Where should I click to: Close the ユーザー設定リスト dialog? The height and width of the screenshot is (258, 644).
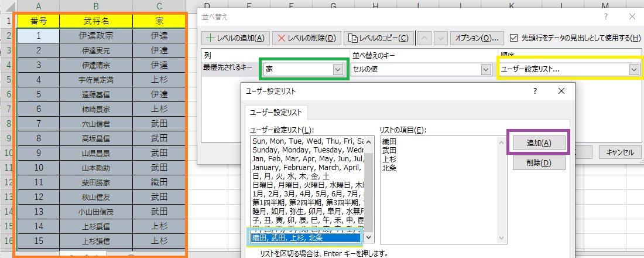561,91
